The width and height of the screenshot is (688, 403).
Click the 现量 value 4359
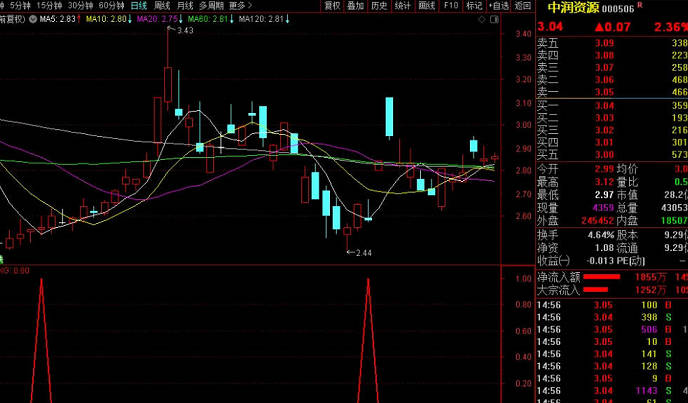(602, 208)
